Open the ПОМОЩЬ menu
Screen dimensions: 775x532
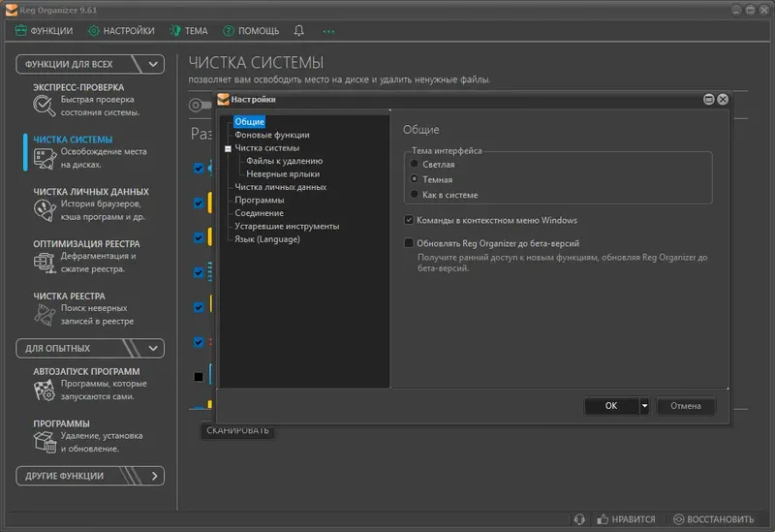251,31
